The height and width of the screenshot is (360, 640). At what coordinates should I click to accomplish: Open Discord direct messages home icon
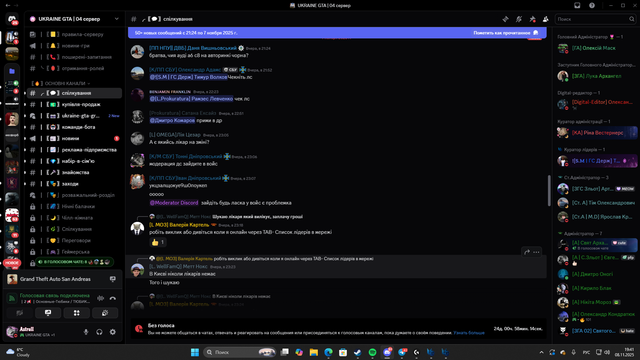click(11, 19)
